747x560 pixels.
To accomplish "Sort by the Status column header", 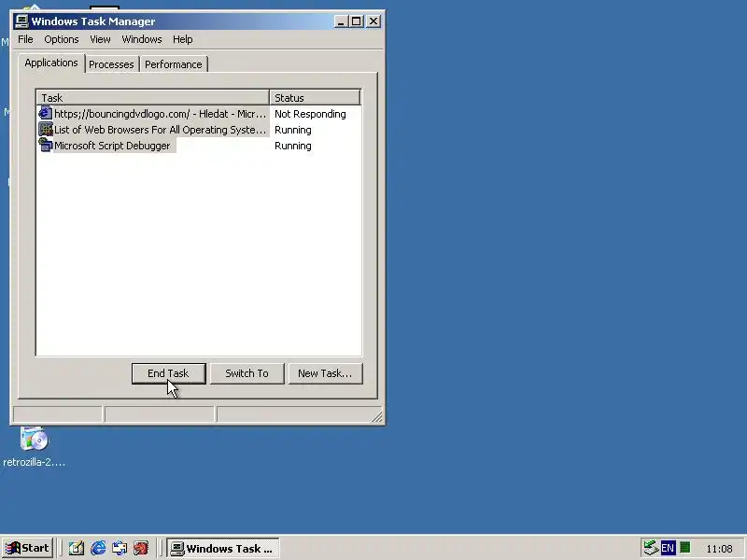I will point(315,98).
